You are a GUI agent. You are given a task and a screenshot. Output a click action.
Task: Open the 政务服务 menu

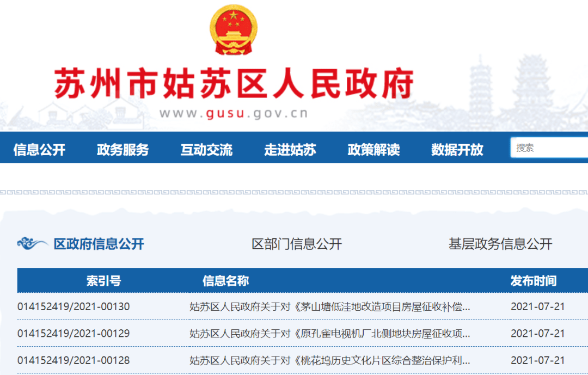click(x=123, y=150)
